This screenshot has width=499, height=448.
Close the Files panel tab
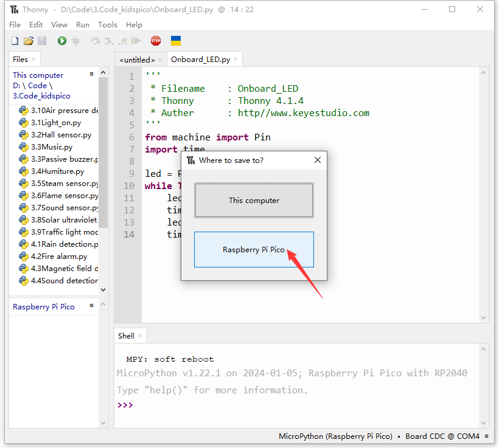(33, 59)
